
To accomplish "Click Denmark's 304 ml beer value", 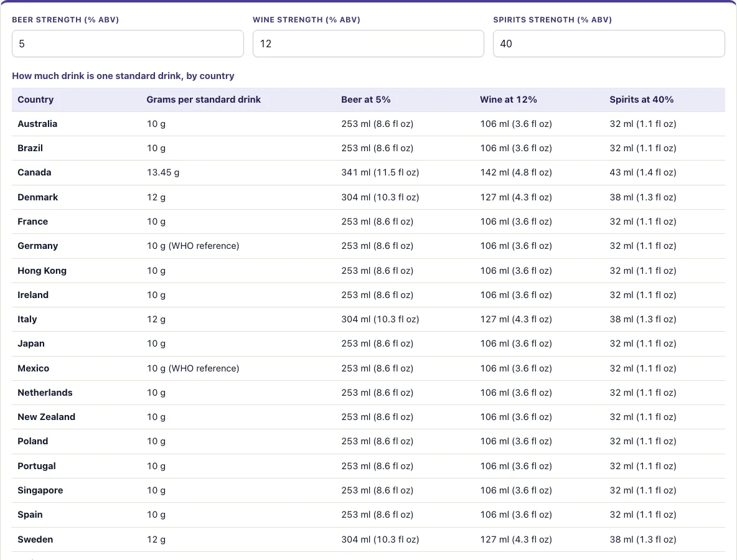I will tap(380, 197).
